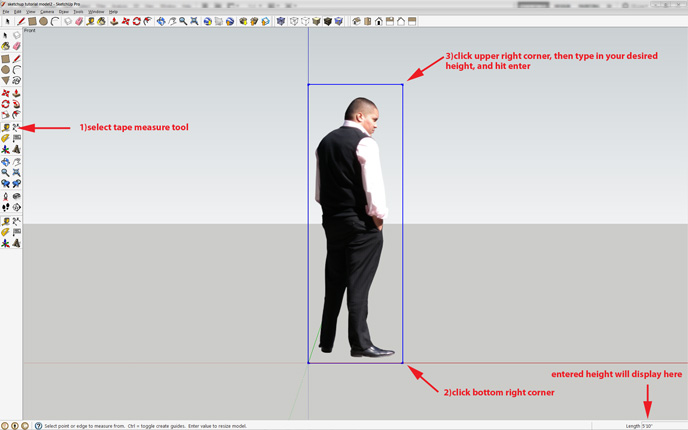The height and width of the screenshot is (430, 688).
Task: Go to the Previous camera view
Action: [x=5, y=183]
